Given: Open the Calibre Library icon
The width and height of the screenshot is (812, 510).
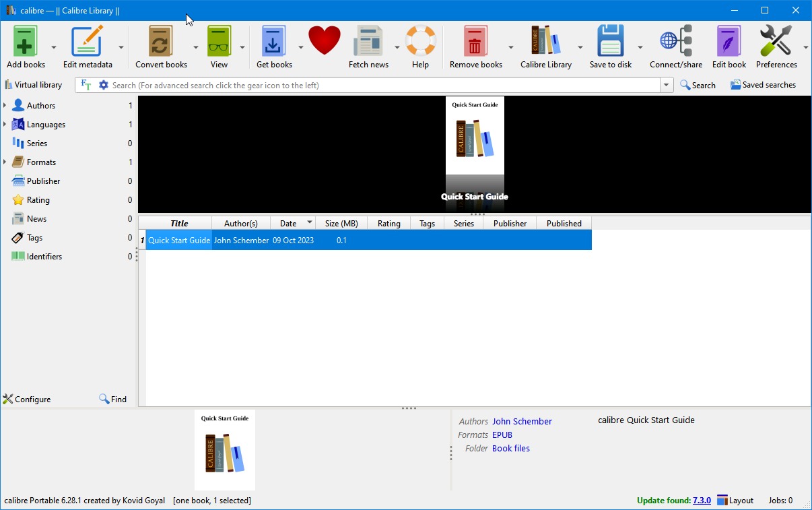Looking at the screenshot, I should coord(545,42).
